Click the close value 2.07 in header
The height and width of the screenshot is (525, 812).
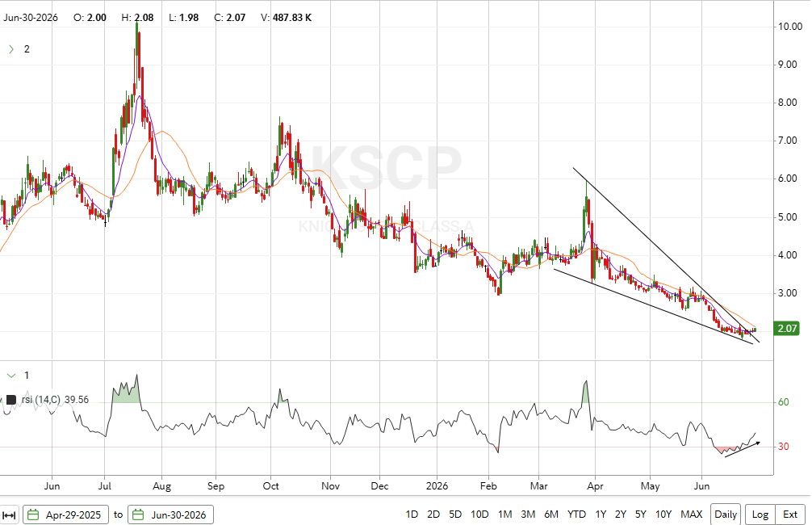tap(236, 18)
